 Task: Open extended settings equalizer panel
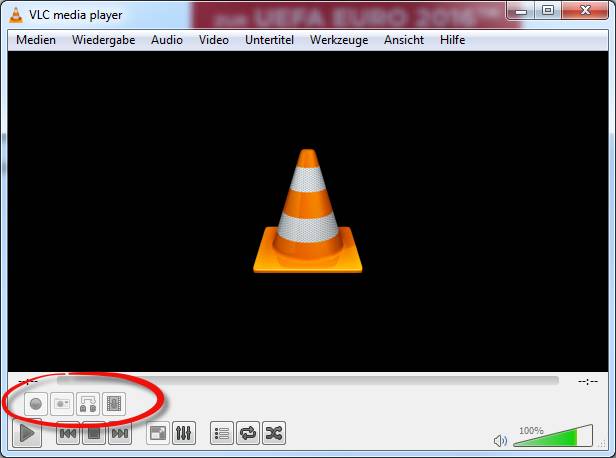[x=184, y=433]
